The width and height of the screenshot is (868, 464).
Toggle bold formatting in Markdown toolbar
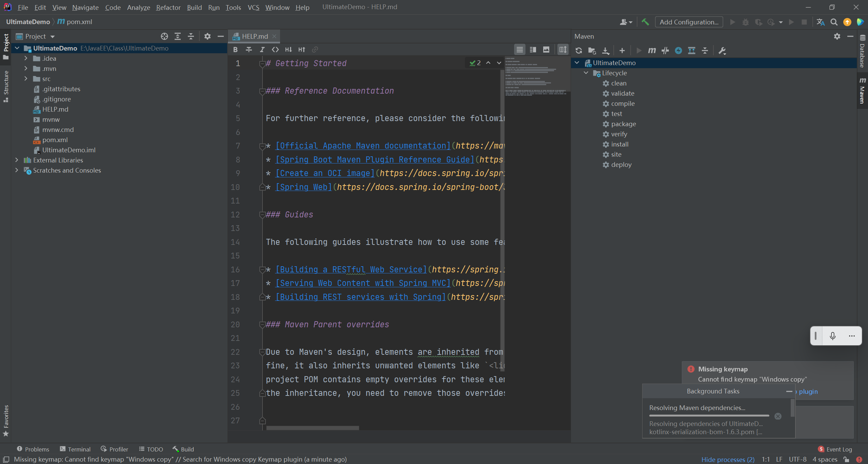(236, 50)
